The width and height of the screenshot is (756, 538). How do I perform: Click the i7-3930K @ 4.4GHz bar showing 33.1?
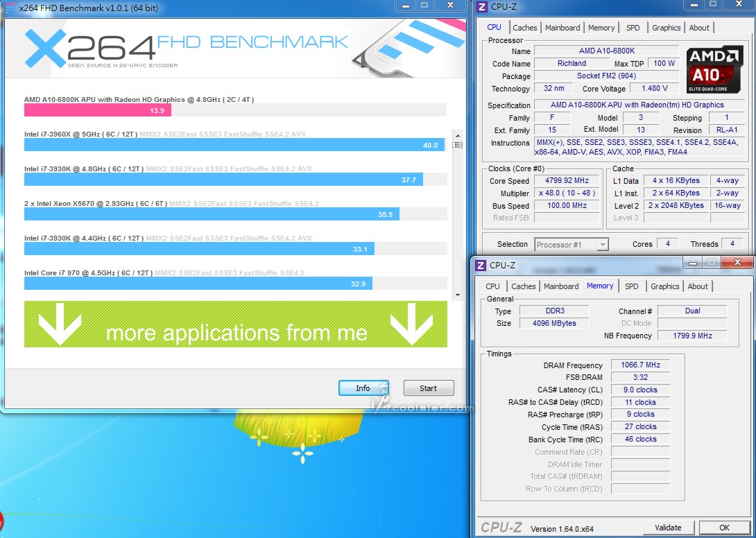[x=199, y=249]
